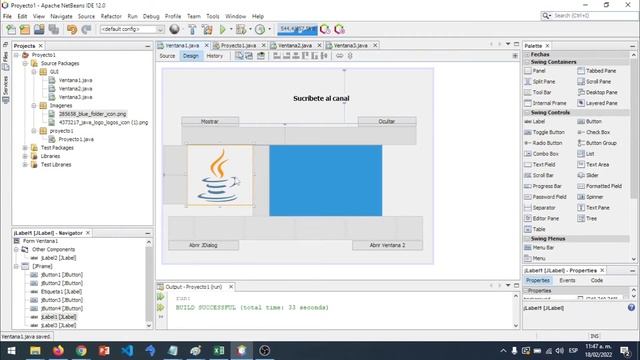Click the Windows Start button
Viewport: 640px width, 360px height.
click(x=11, y=351)
